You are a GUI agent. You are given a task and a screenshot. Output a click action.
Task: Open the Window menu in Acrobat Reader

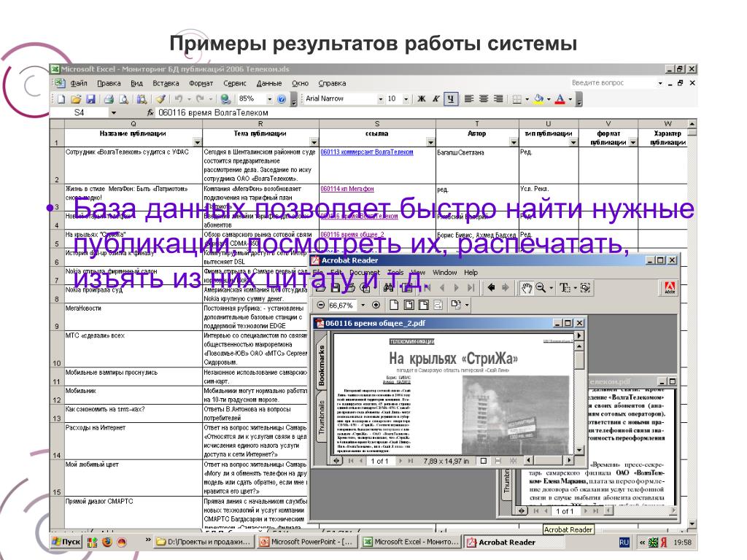coord(444,273)
